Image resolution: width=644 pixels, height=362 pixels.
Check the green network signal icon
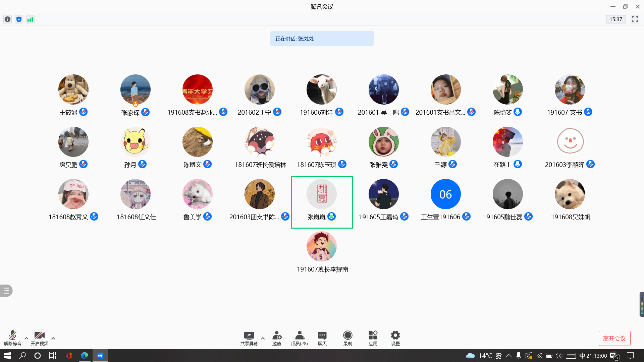[x=30, y=19]
